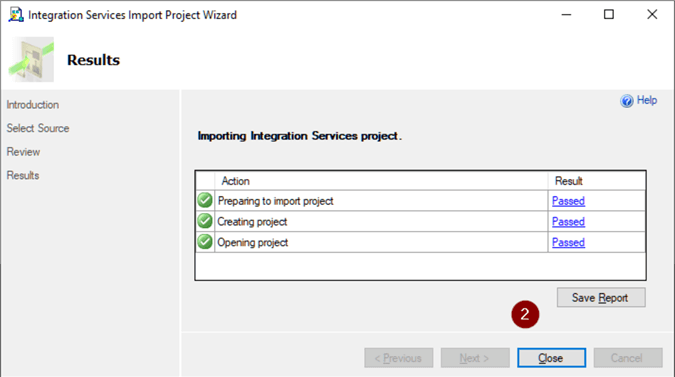675x377 pixels.
Task: Click the Save Report button
Action: [601, 297]
